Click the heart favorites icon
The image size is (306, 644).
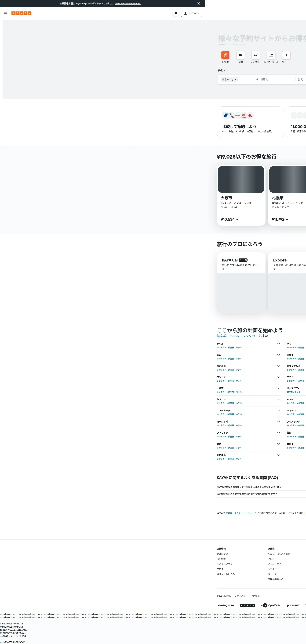tap(176, 14)
